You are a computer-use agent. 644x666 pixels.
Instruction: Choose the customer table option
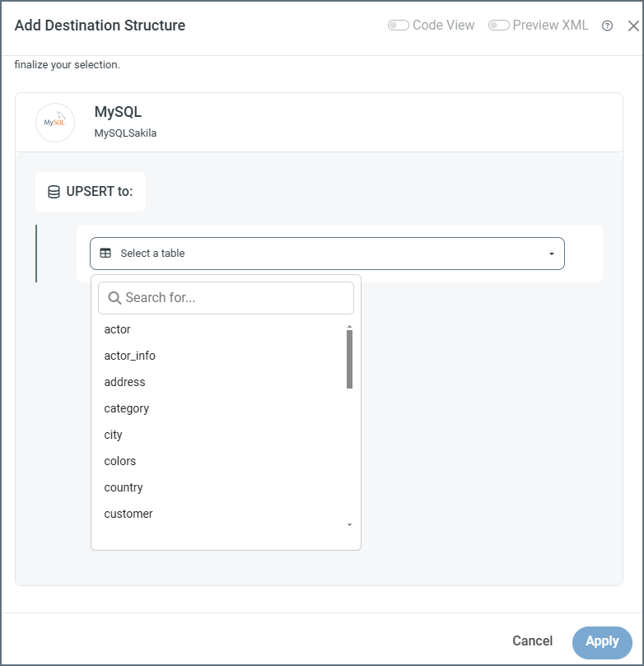(x=128, y=514)
